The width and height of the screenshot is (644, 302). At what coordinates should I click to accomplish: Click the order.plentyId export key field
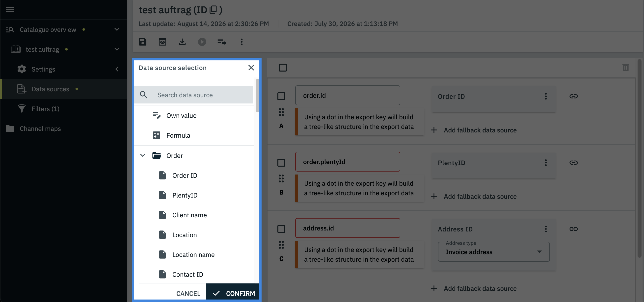click(x=348, y=162)
